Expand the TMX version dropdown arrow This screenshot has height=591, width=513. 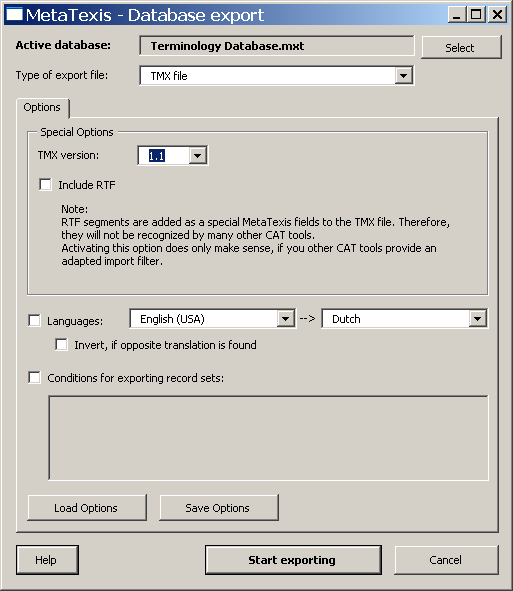198,155
